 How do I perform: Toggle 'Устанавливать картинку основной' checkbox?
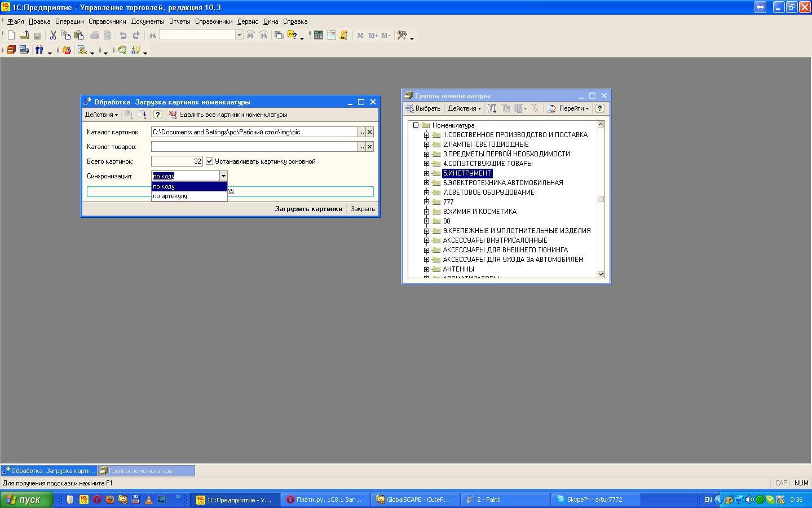(x=210, y=161)
